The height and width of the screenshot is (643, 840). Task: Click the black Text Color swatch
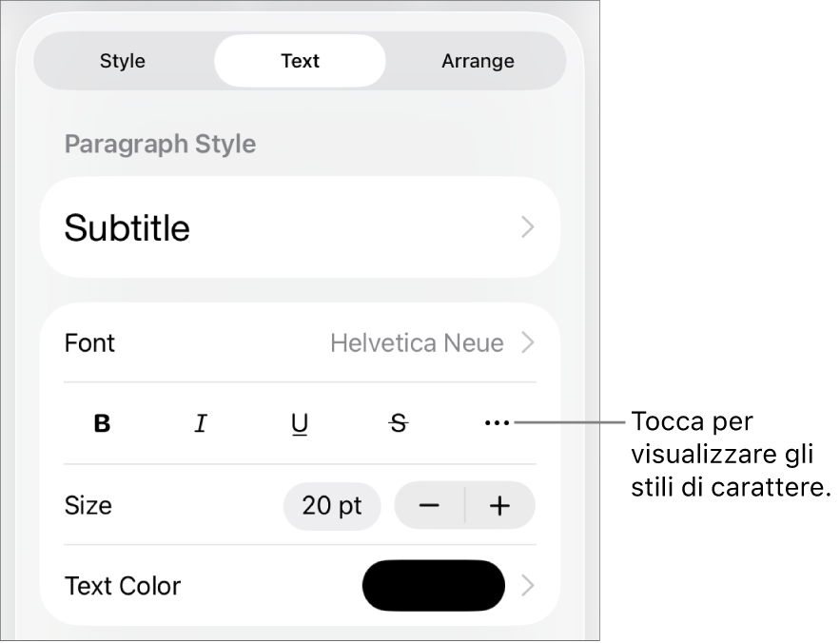(434, 585)
